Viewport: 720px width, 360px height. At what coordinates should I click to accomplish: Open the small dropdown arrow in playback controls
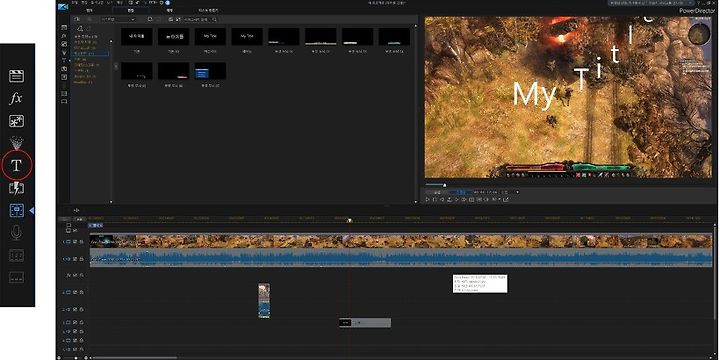(500, 199)
